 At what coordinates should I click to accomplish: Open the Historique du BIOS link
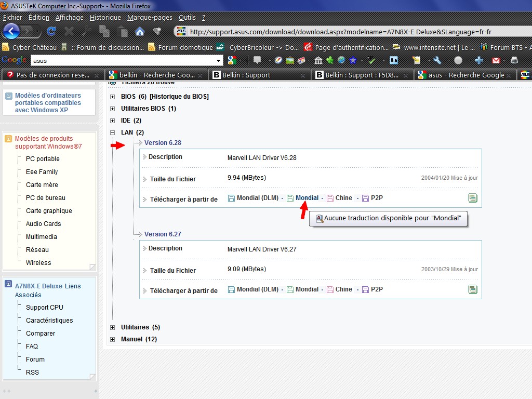(179, 97)
